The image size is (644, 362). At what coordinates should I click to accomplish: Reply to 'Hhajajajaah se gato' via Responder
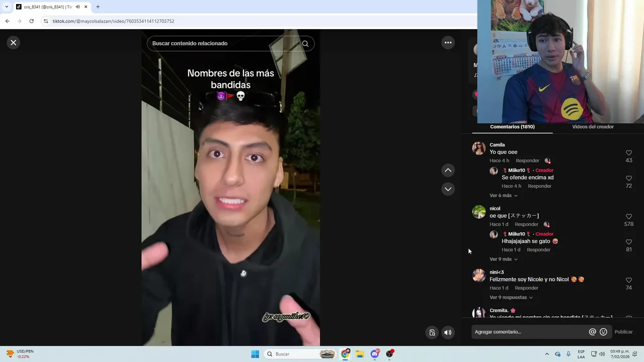point(538,250)
